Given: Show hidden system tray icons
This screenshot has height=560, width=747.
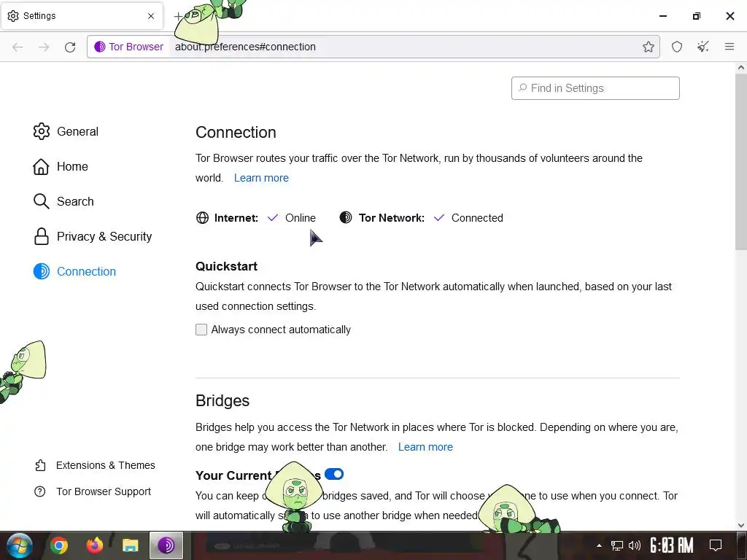Looking at the screenshot, I should click(599, 545).
